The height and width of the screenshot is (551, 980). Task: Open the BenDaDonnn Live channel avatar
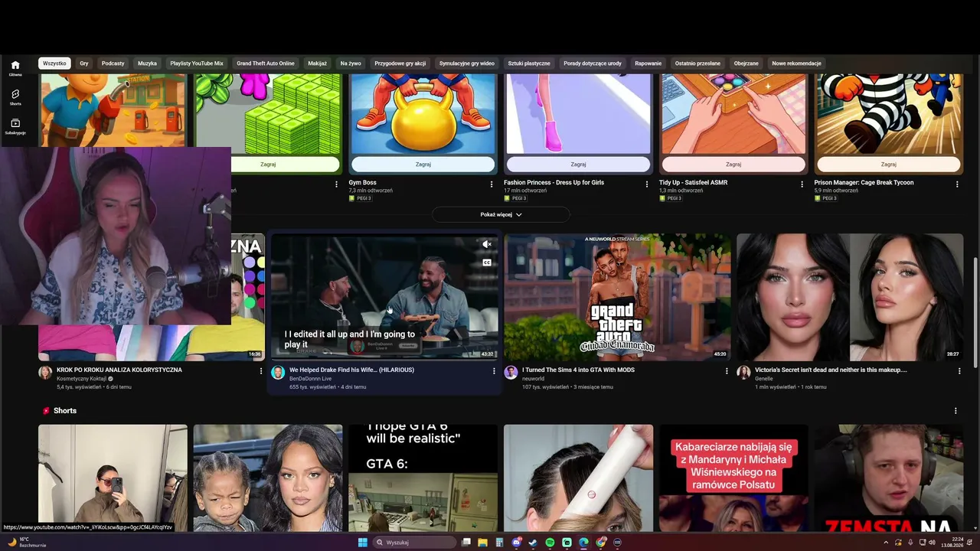tap(278, 373)
